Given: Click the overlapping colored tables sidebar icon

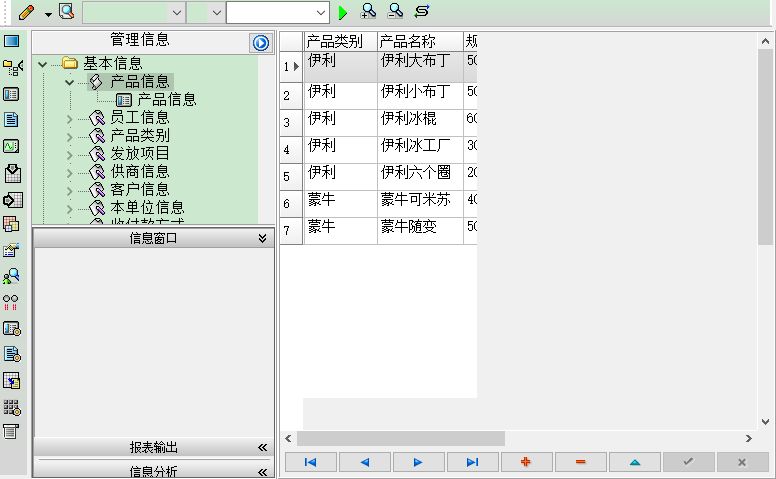Looking at the screenshot, I should tap(11, 224).
